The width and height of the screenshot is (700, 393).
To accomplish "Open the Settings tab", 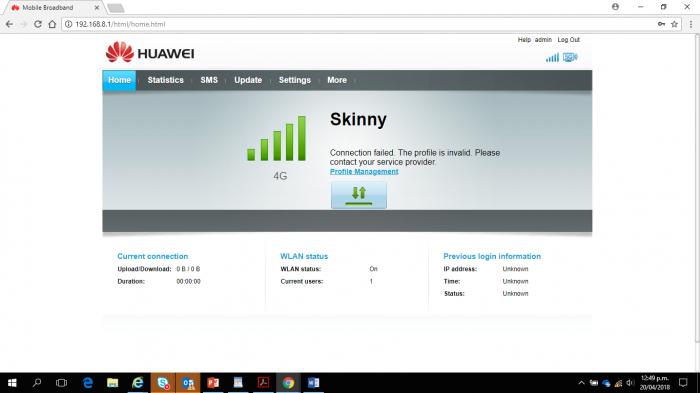I will 295,80.
